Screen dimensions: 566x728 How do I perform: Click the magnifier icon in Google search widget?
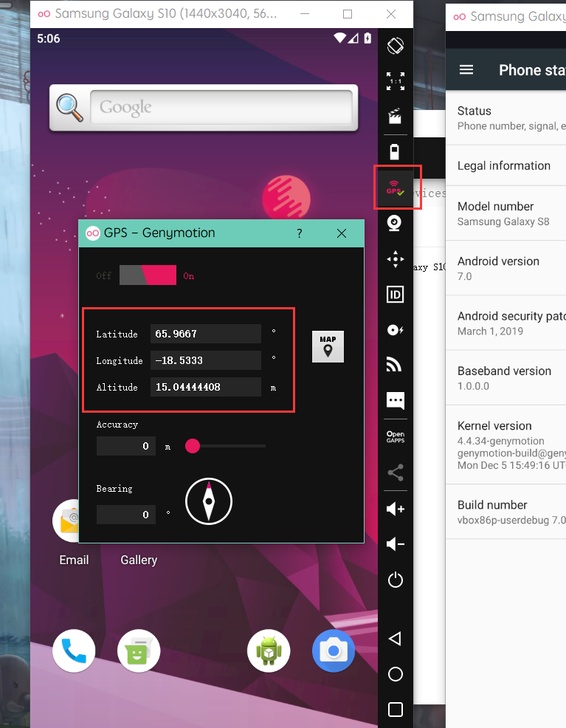coord(69,108)
